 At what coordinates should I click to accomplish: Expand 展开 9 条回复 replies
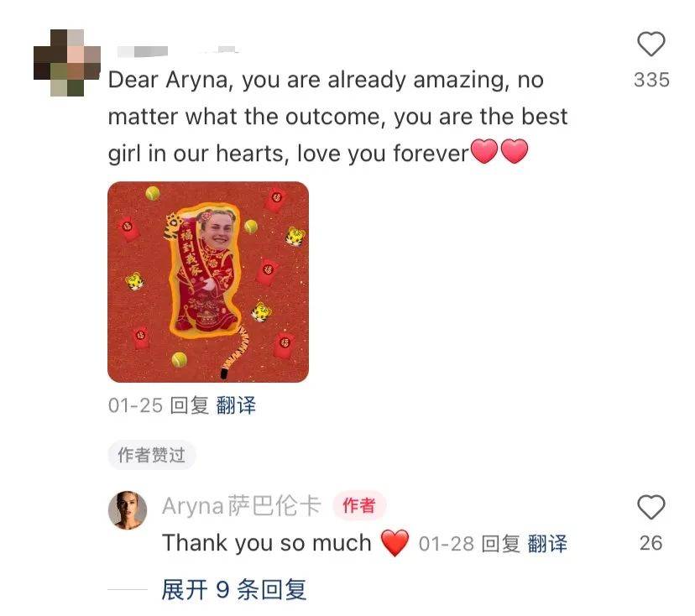pos(234,589)
